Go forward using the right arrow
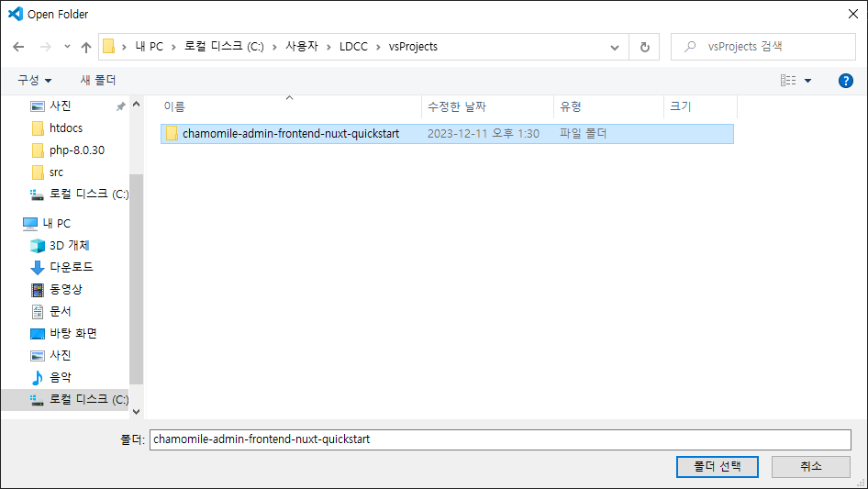This screenshot has width=868, height=489. (45, 47)
